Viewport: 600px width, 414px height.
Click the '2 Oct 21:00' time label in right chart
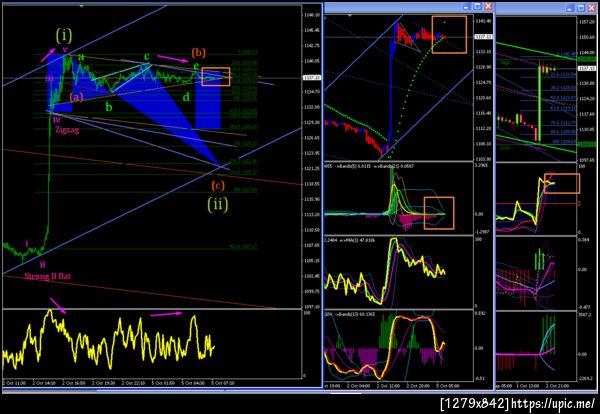click(x=559, y=386)
